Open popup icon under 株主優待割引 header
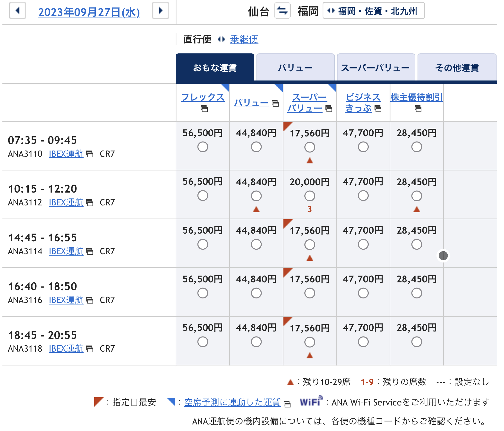This screenshot has width=504, height=431. pyautogui.click(x=418, y=109)
